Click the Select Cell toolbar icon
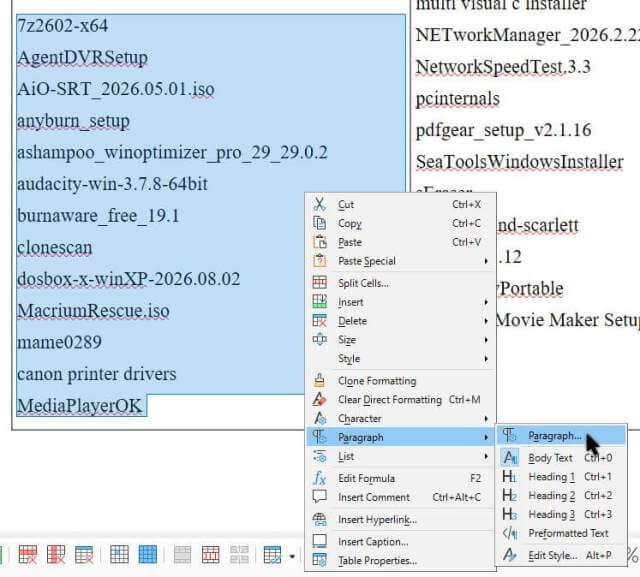 pos(119,555)
